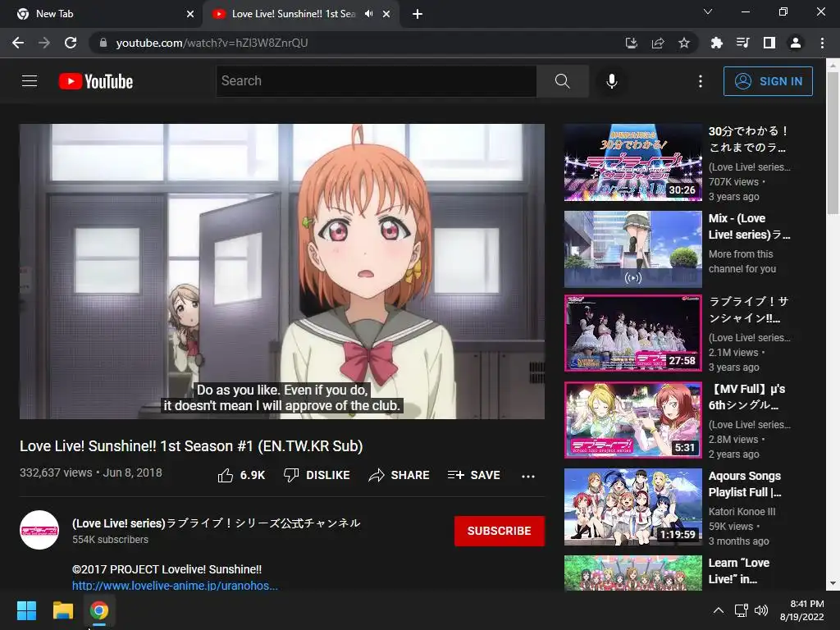
Task: Go back with browser back arrow
Action: [x=18, y=43]
